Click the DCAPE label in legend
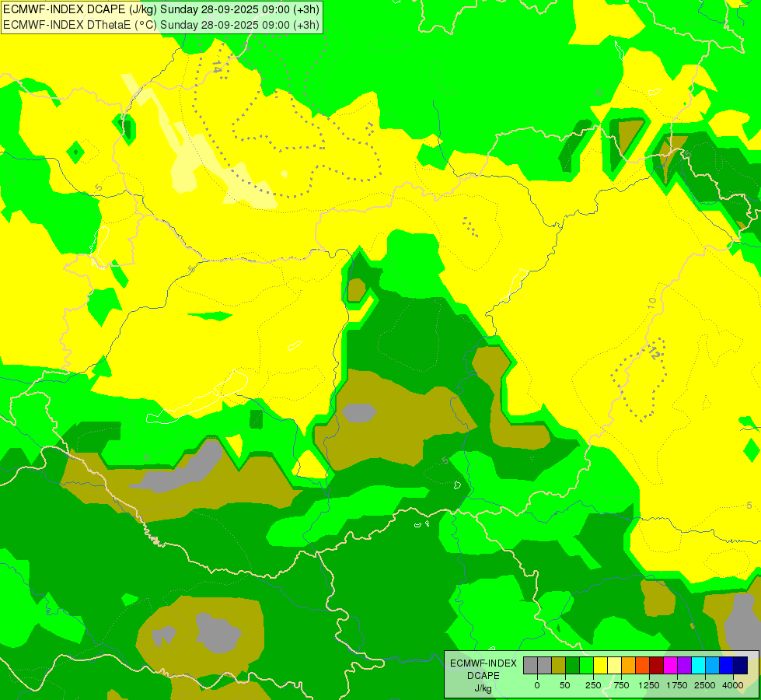 [x=483, y=676]
